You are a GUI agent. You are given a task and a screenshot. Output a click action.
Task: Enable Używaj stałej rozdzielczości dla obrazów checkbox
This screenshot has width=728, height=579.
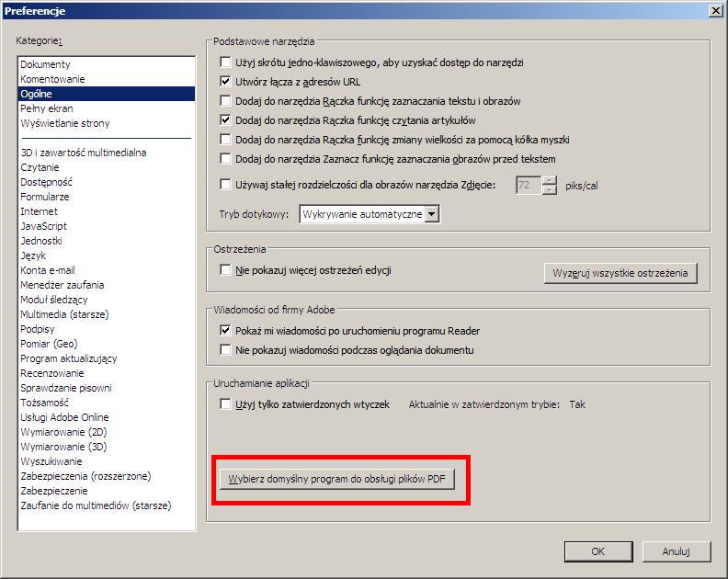(226, 185)
